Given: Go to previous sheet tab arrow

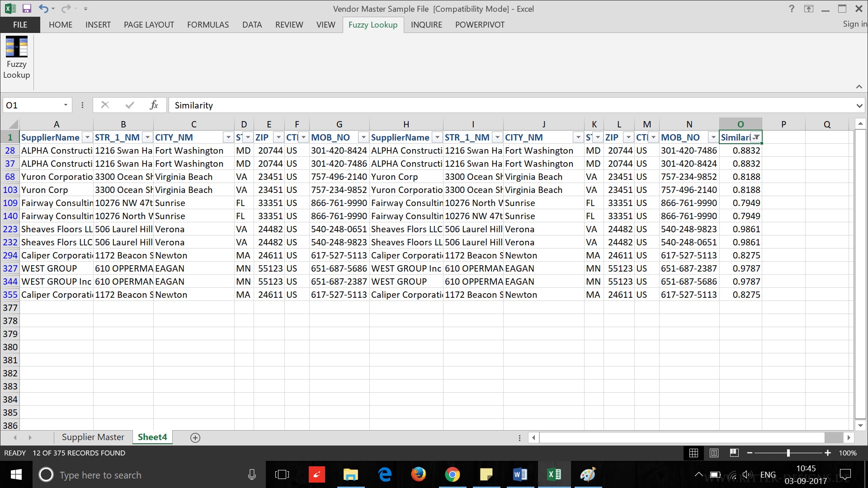Looking at the screenshot, I should click(x=15, y=437).
